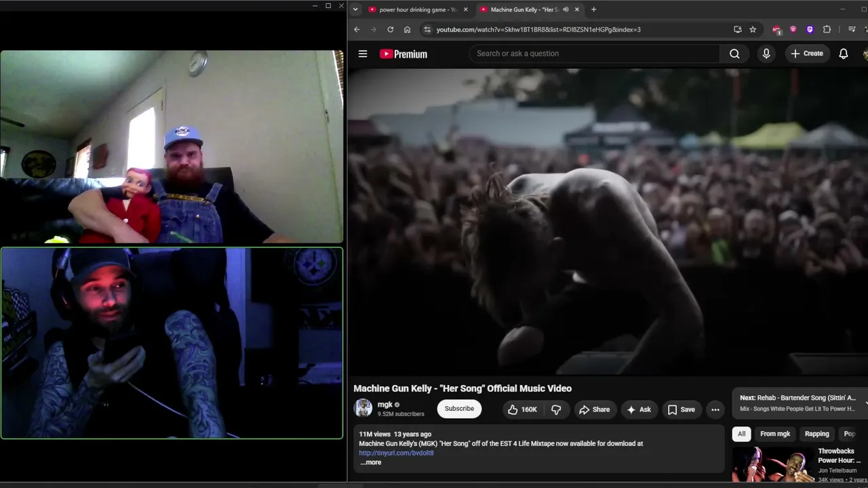Click the Her Song video player
Screen dimensions: 868x488
pos(608,222)
